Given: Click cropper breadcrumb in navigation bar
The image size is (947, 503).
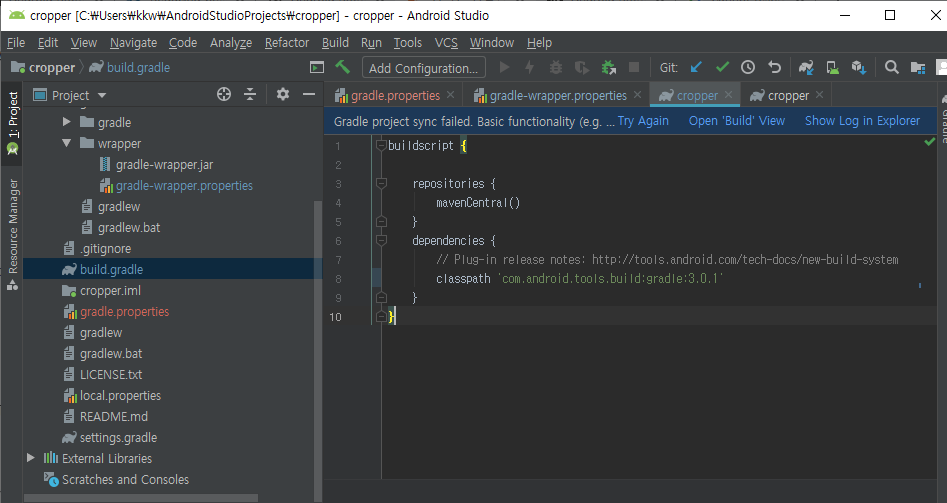Looking at the screenshot, I should point(43,68).
